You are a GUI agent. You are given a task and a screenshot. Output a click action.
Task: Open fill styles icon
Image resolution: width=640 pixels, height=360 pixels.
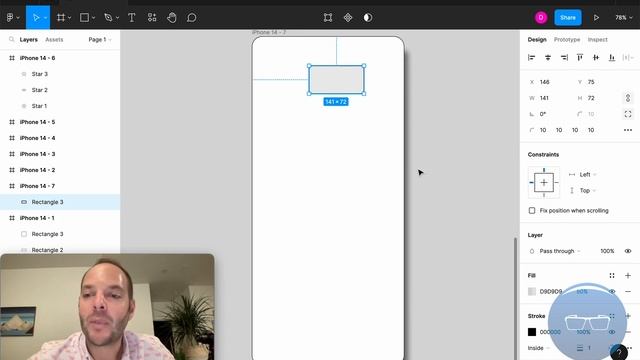point(612,276)
